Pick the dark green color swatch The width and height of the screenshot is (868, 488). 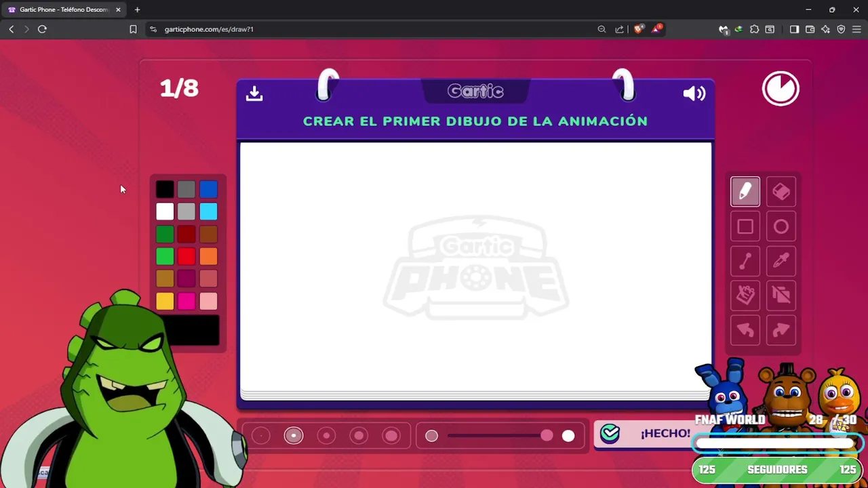[x=165, y=235]
